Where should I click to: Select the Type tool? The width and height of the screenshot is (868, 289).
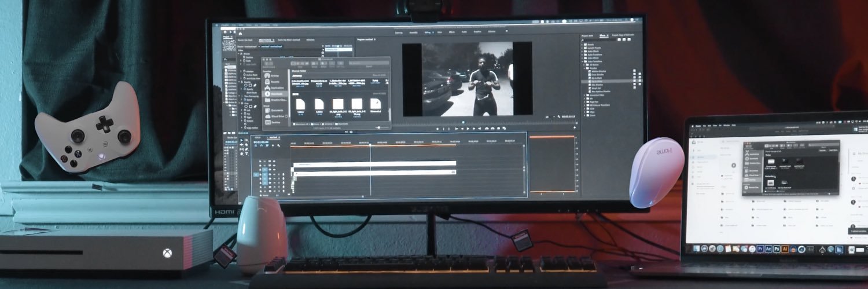tap(247, 154)
